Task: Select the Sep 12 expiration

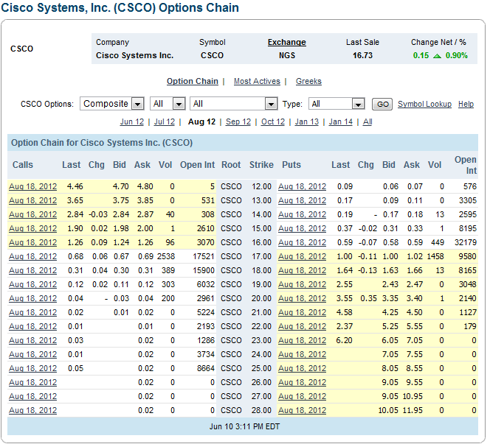Action: pyautogui.click(x=238, y=122)
